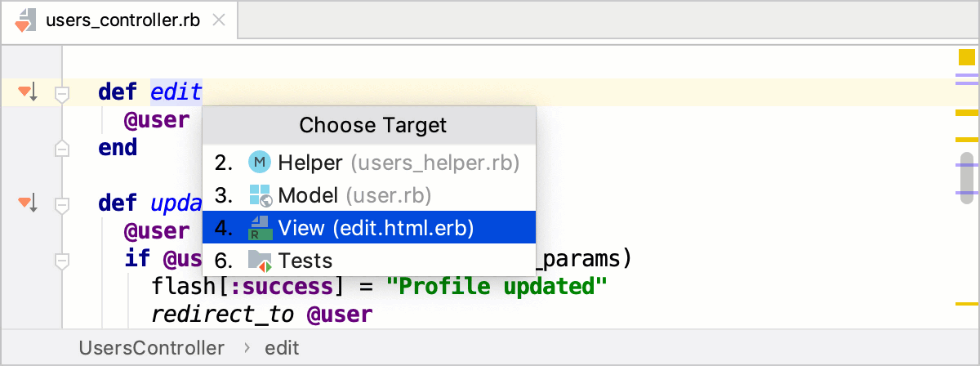Select the Tests entry in popup
Screen dimensions: 980x366
tap(305, 261)
